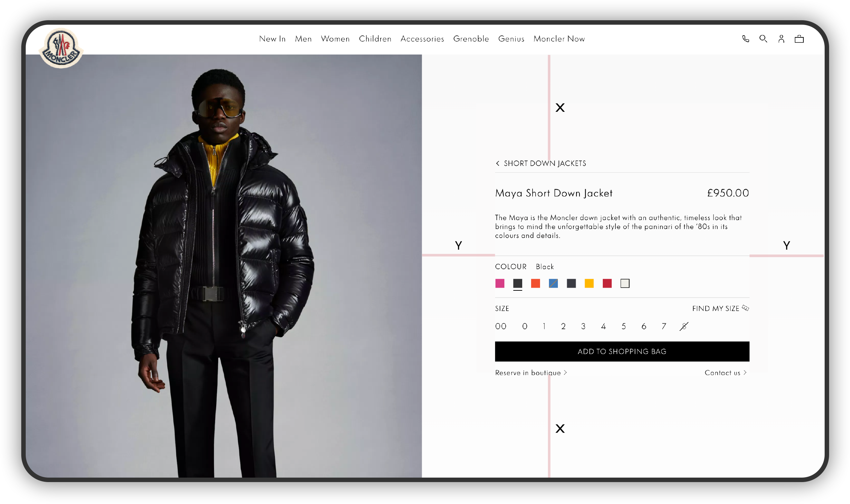850x504 pixels.
Task: Open the shopping bag icon
Action: coord(799,39)
